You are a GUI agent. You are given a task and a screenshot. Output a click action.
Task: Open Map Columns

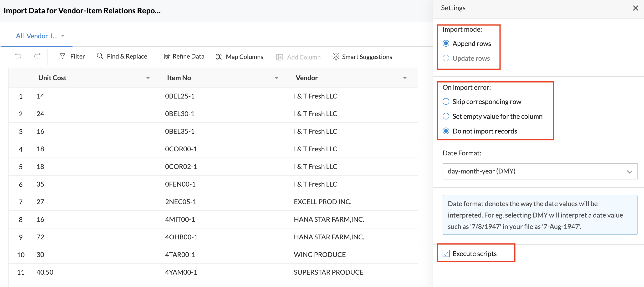tap(240, 57)
